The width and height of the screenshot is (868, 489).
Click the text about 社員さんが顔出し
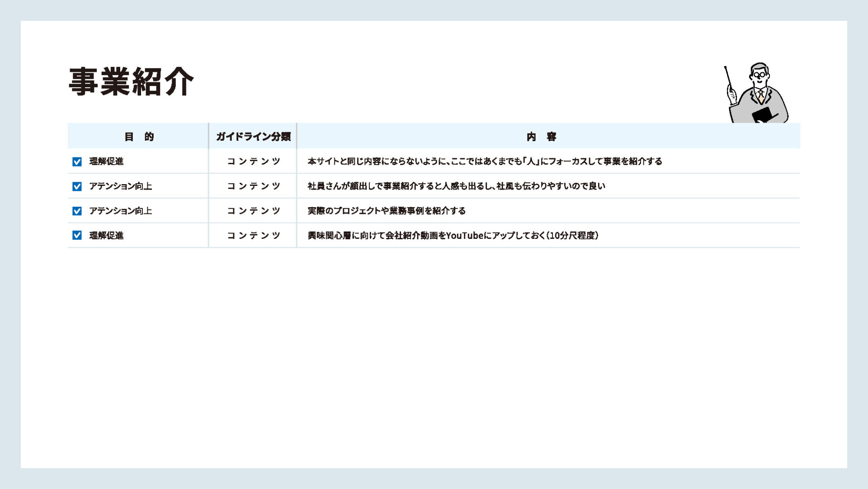point(456,186)
